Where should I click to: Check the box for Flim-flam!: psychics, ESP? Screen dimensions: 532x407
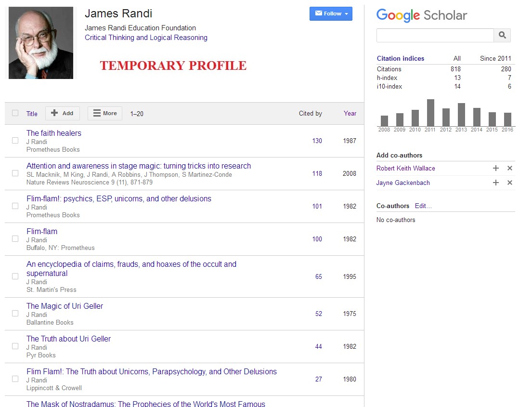click(15, 206)
